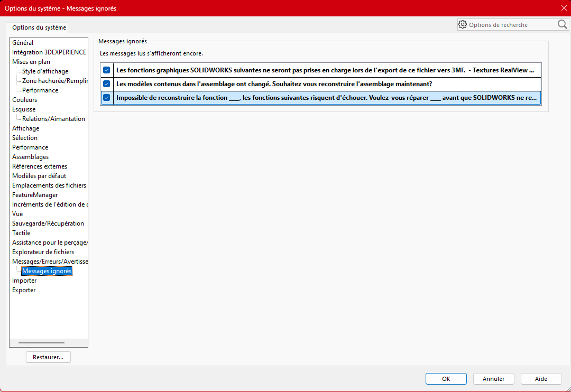Screen dimensions: 571x392
Task: Open Sauvegarde/Récupération settings
Action: (48, 223)
